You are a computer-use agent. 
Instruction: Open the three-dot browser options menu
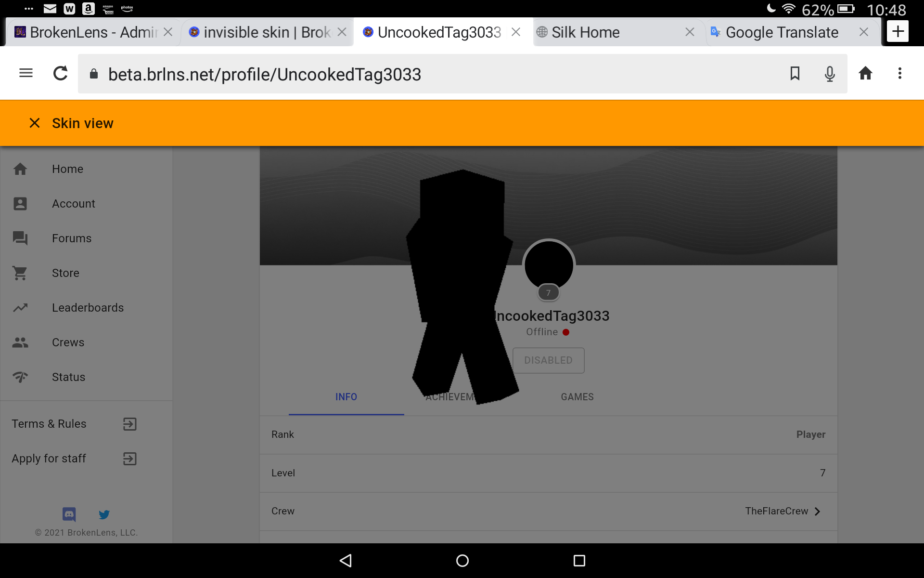tap(900, 73)
